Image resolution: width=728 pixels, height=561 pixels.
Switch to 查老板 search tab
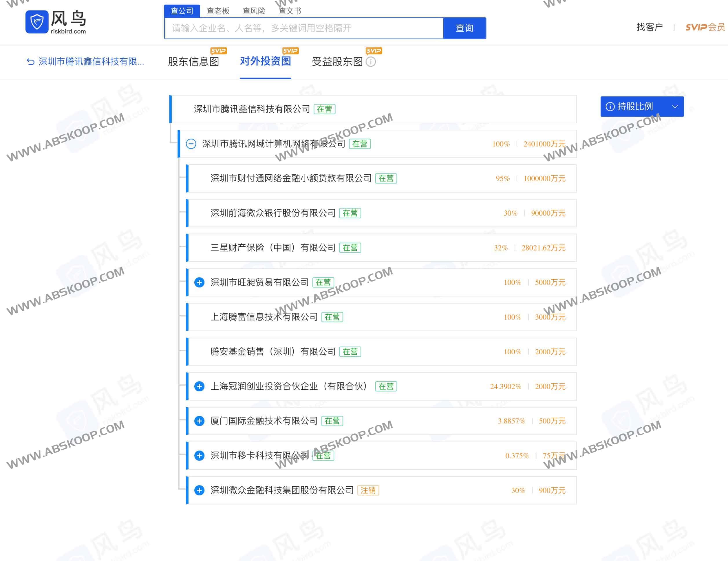(x=217, y=11)
